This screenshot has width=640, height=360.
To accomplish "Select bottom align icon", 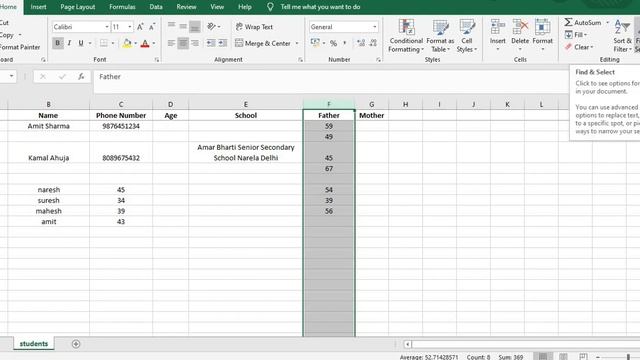I will 195,27.
